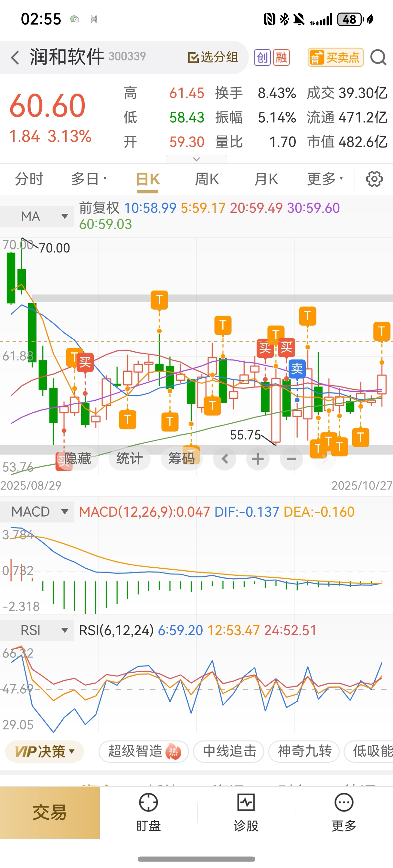The width and height of the screenshot is (393, 868).
Task: Tap the stock code 300339
Action: pos(127,56)
